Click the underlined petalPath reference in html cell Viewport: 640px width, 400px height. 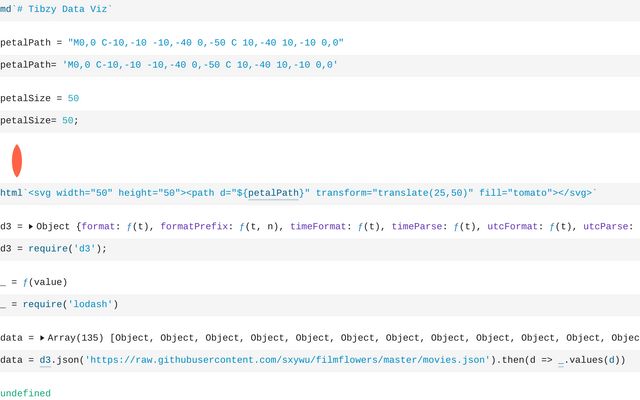click(x=274, y=193)
